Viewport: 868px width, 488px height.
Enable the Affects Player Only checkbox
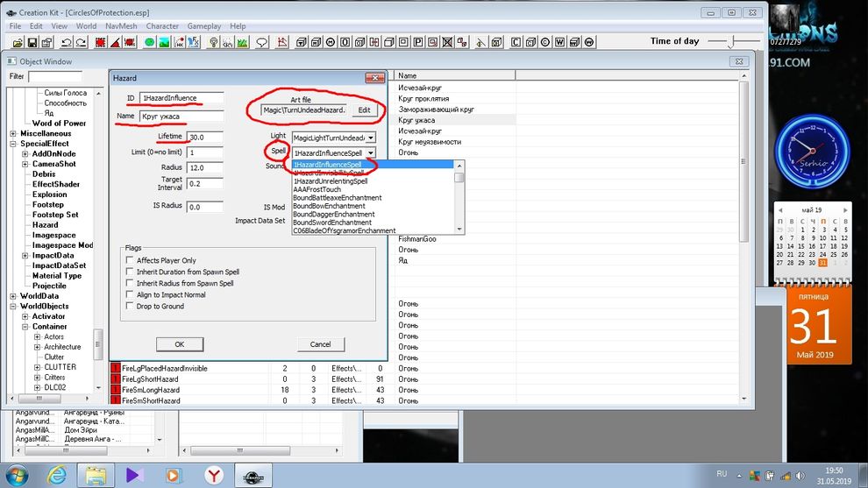point(130,260)
